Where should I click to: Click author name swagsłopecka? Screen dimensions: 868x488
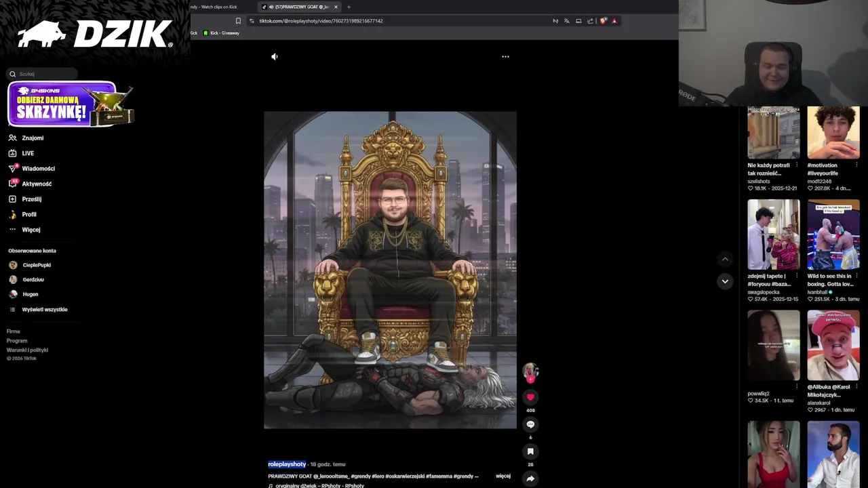coord(764,292)
